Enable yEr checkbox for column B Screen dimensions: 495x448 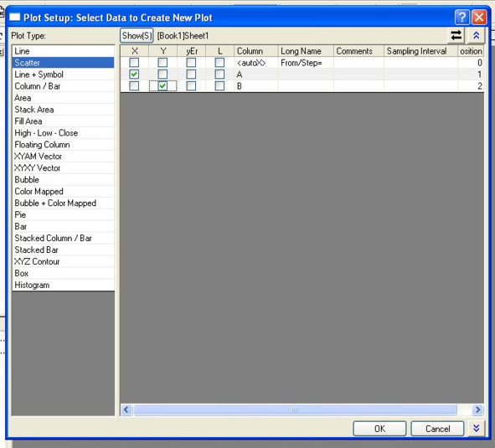(191, 86)
